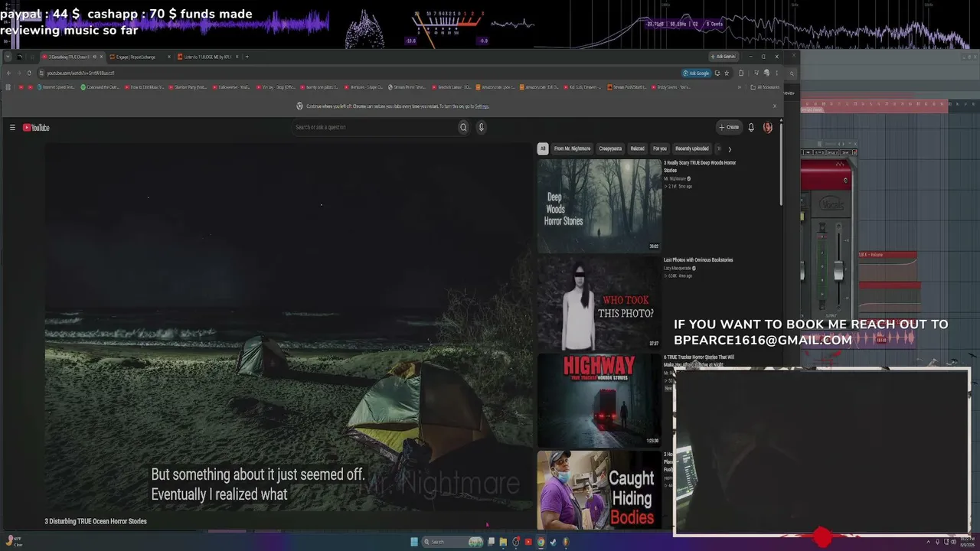Open Deep Woods Horror Stories thumbnail

pos(599,206)
